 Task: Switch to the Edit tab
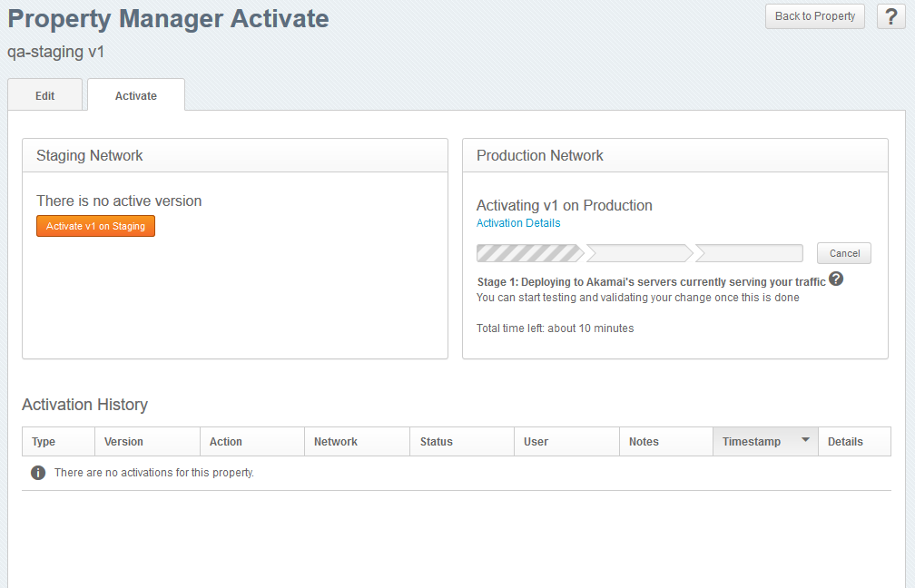44,94
